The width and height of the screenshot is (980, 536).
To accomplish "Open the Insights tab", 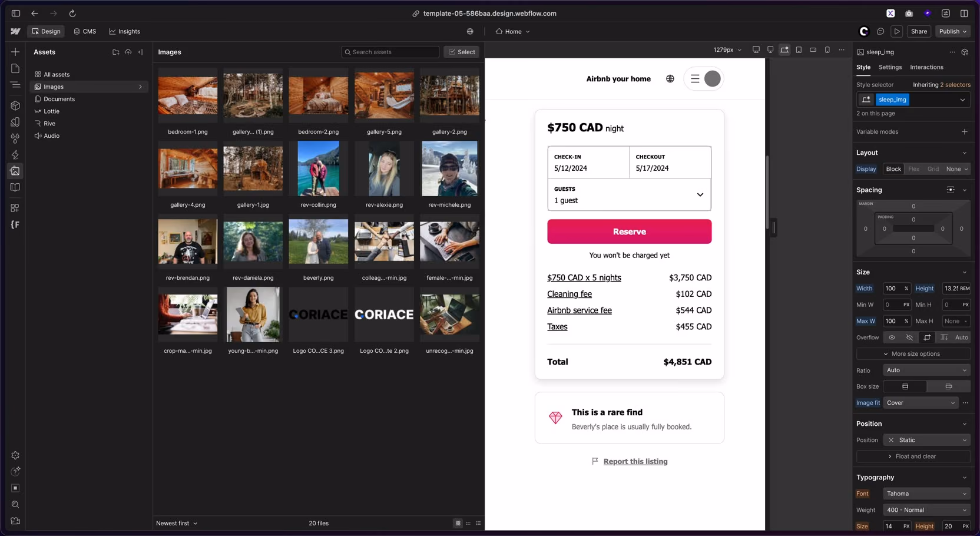I will pyautogui.click(x=125, y=31).
